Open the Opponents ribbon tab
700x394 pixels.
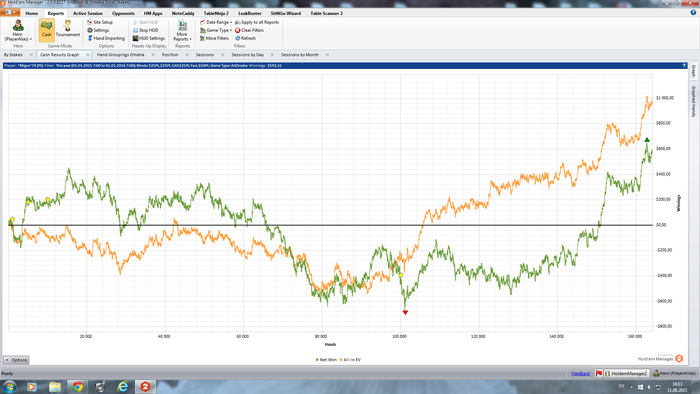pos(123,13)
